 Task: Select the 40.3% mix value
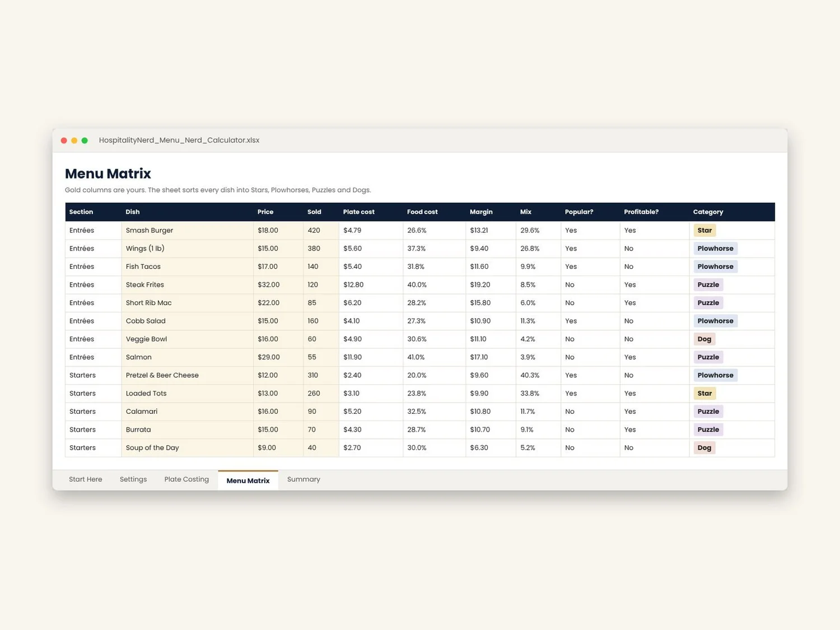click(538, 375)
